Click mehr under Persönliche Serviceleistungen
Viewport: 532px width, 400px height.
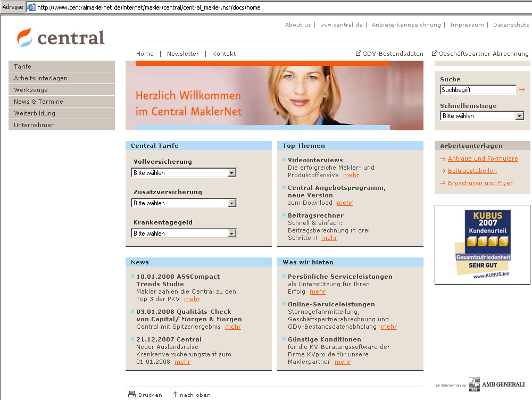(318, 291)
